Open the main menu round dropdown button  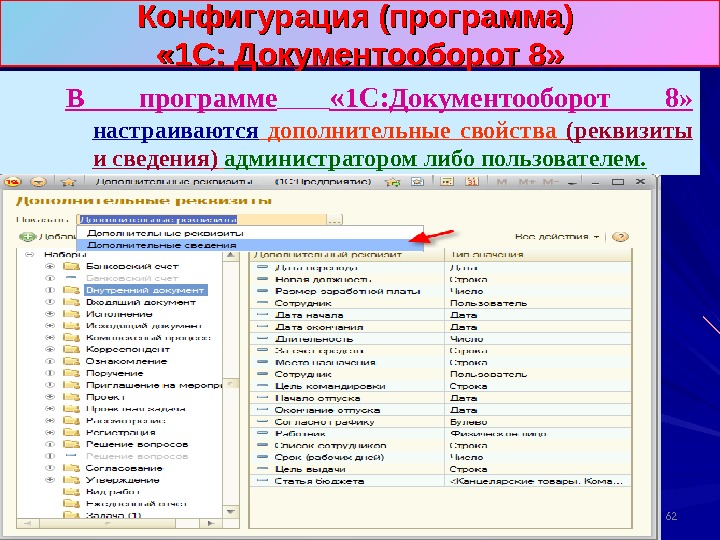pos(38,182)
